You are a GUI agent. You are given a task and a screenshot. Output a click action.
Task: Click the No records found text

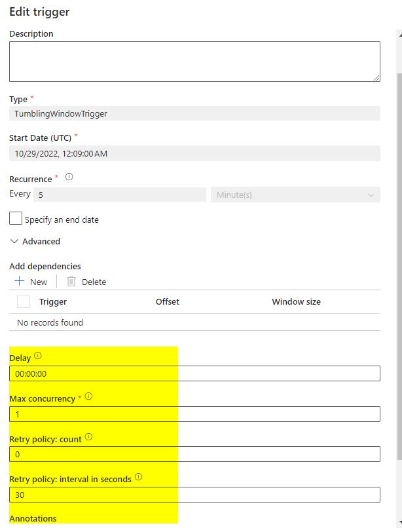[50, 322]
